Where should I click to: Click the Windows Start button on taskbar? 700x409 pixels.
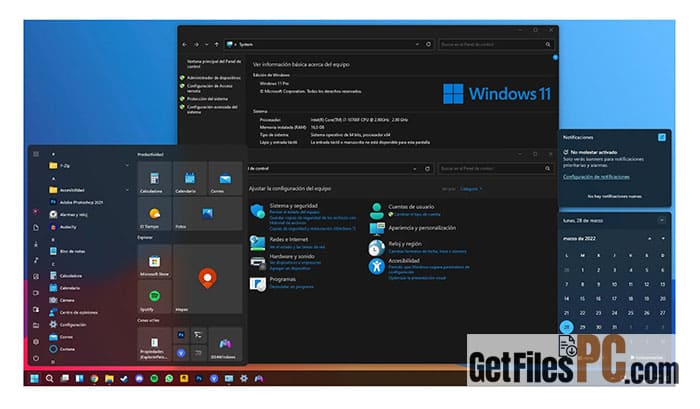pyautogui.click(x=34, y=379)
